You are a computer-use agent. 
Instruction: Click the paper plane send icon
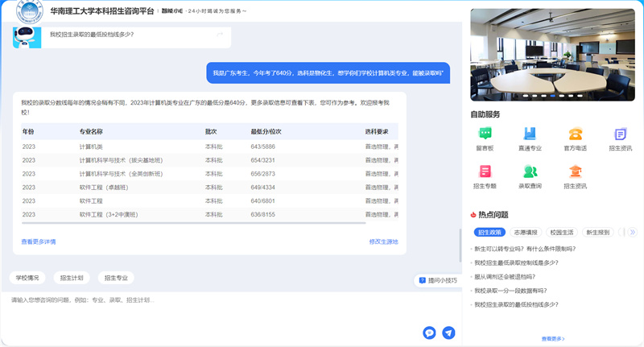pos(448,333)
